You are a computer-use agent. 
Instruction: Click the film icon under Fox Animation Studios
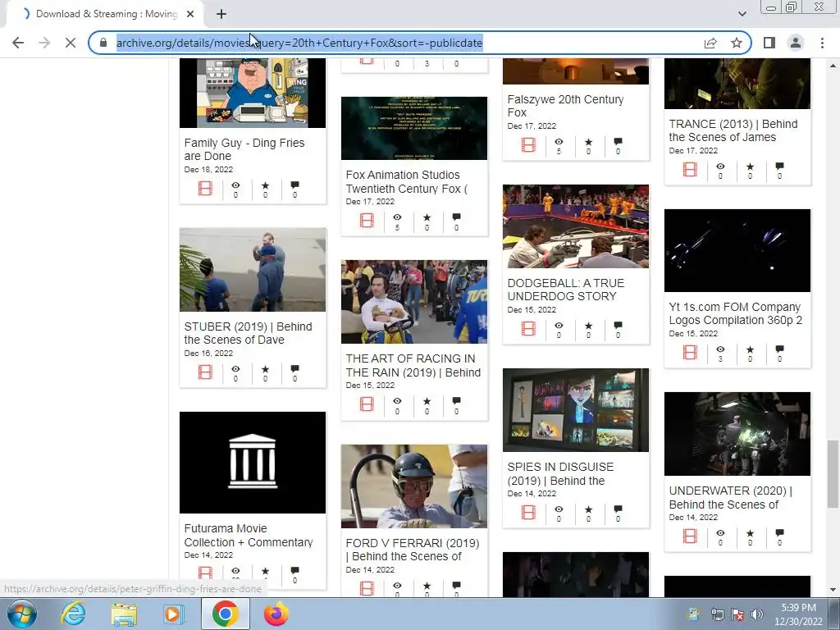click(x=367, y=220)
